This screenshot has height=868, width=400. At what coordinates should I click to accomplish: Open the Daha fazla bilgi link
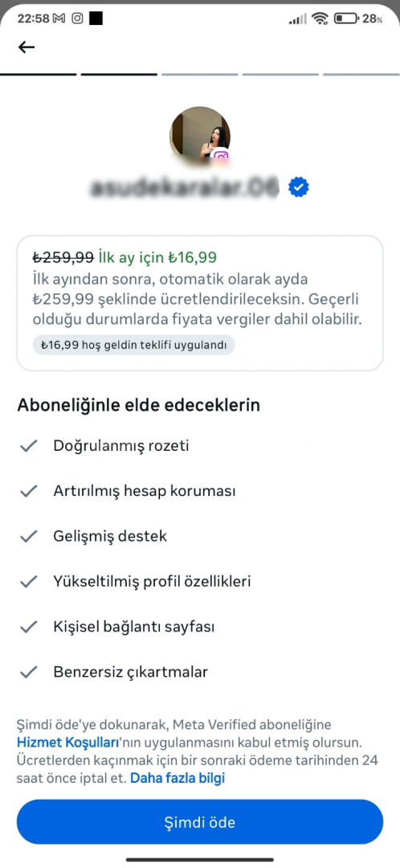pyautogui.click(x=178, y=778)
